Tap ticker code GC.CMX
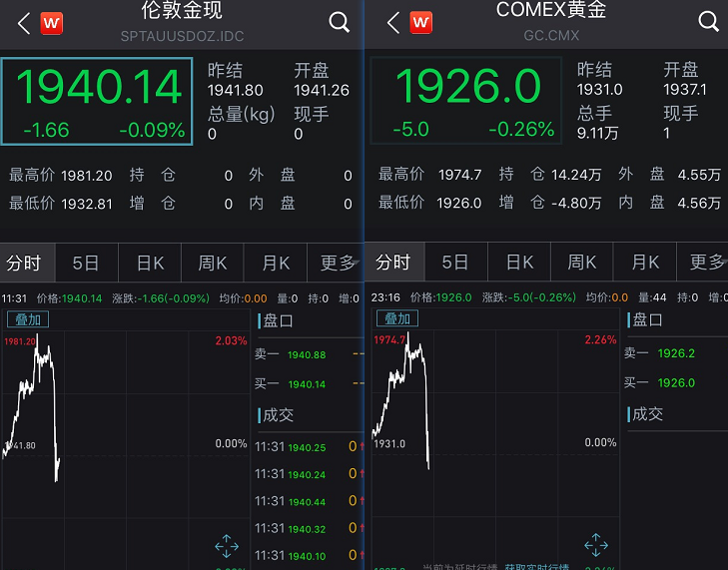This screenshot has width=728, height=570. point(551,35)
